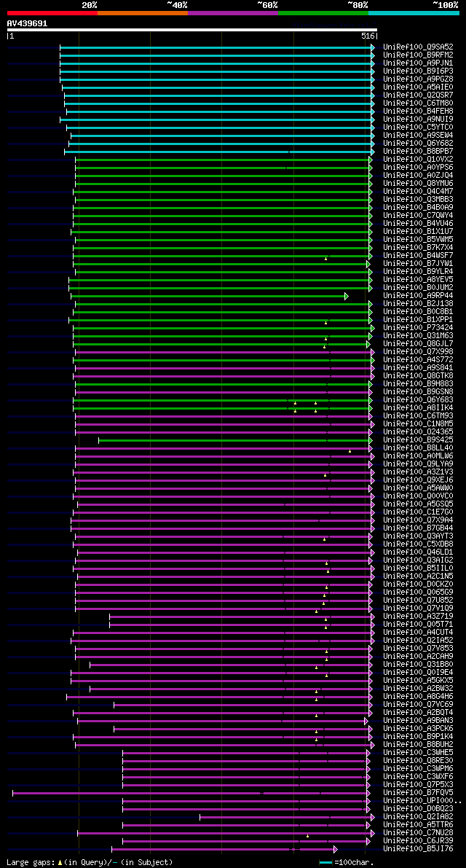Open entry UniRef100_Q7VC69
Viewport: 466px width, 868px height.
coord(418,705)
